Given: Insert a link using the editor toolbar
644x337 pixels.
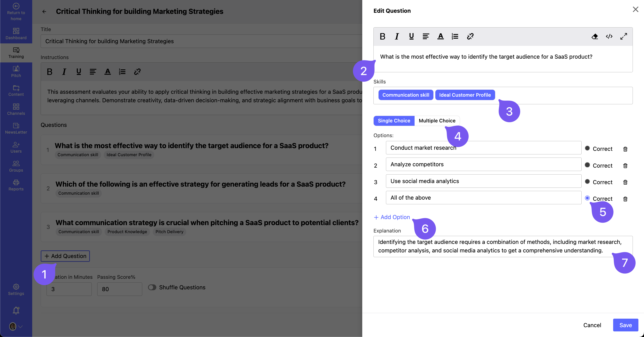Looking at the screenshot, I should pyautogui.click(x=470, y=36).
